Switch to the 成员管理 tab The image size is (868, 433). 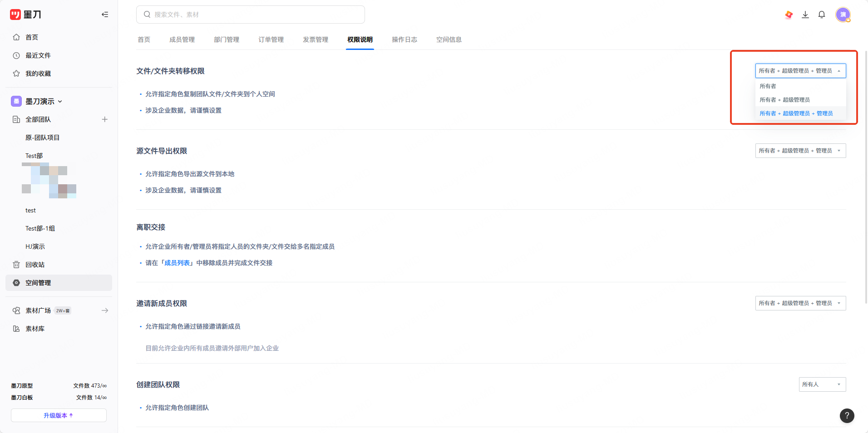click(x=182, y=39)
